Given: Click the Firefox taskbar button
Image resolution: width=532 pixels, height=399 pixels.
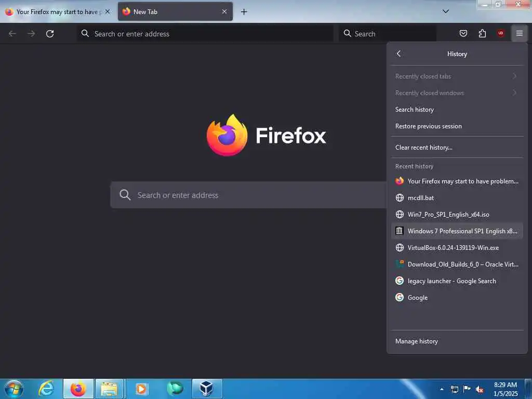Looking at the screenshot, I should [78, 389].
